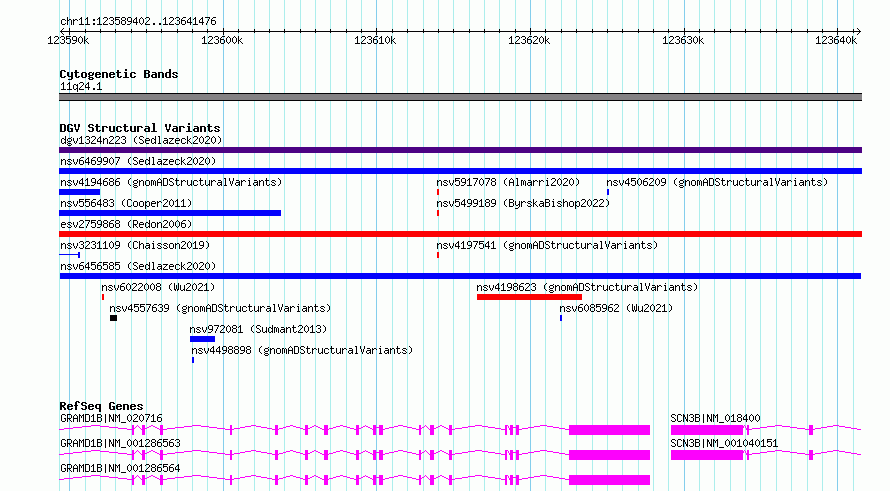Click the Cytogenetic Bands track title

pos(119,74)
